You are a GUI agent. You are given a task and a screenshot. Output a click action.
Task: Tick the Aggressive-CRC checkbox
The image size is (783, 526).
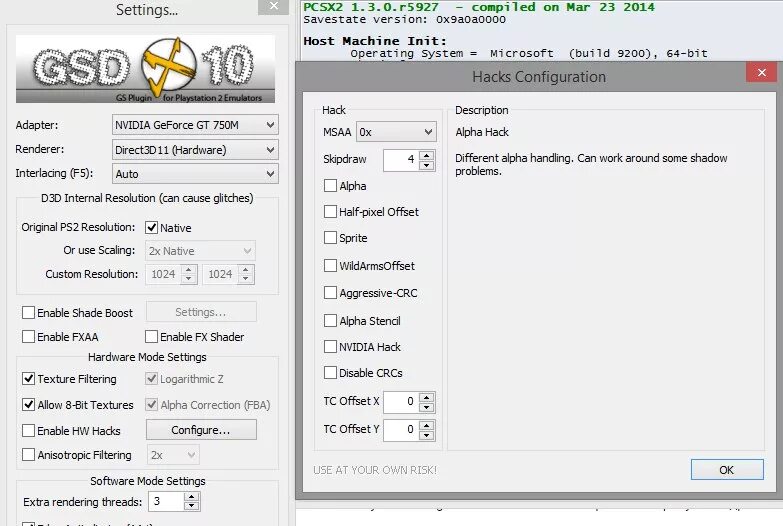[330, 293]
